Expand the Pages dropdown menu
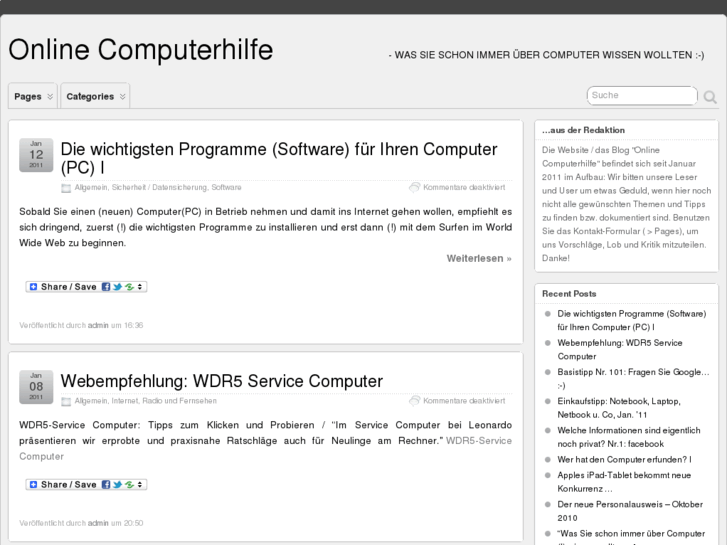 point(33,97)
